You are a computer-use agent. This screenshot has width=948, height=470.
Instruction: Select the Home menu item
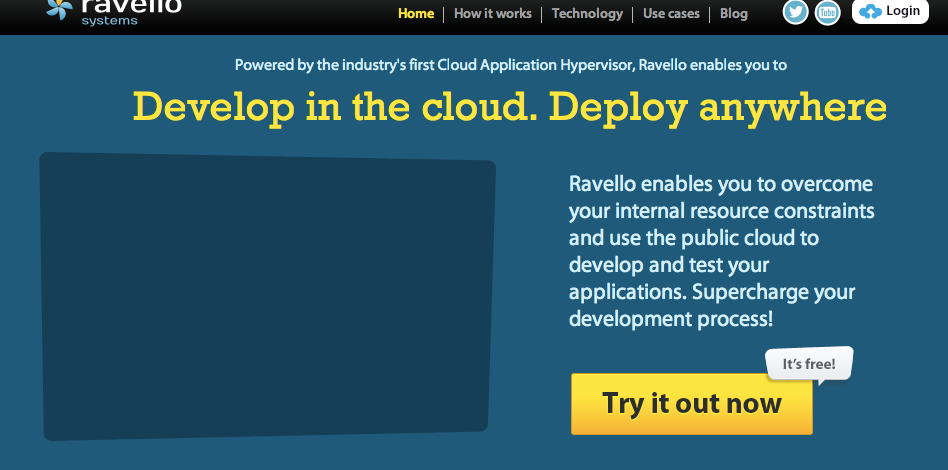(416, 14)
